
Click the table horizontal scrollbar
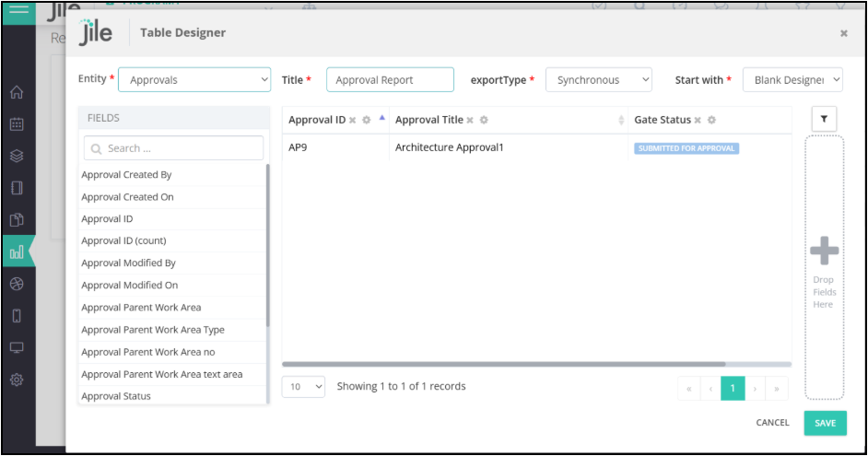click(x=504, y=364)
